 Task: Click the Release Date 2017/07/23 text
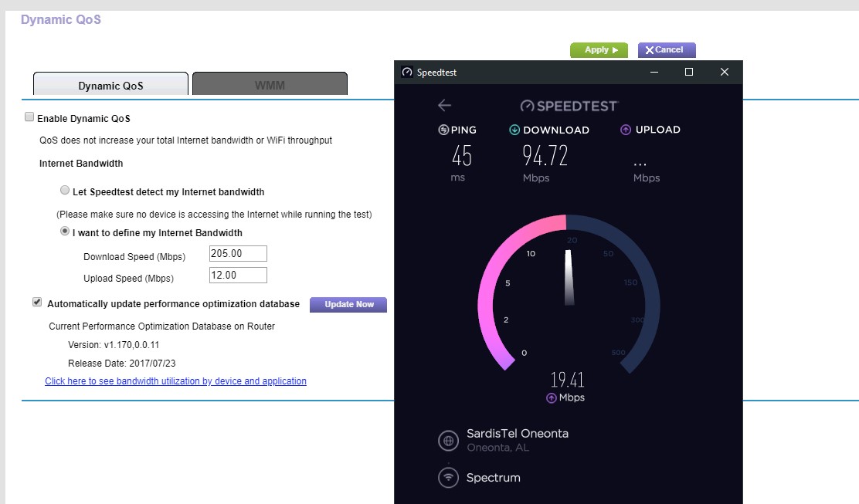coord(121,364)
